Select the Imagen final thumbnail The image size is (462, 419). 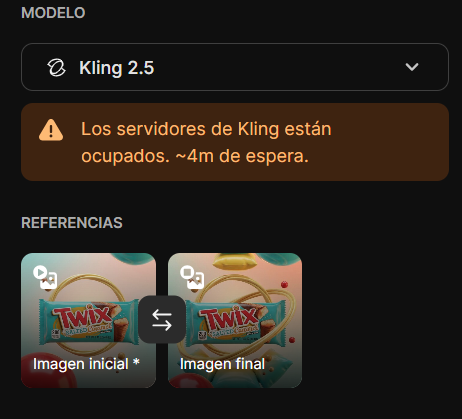(x=235, y=320)
